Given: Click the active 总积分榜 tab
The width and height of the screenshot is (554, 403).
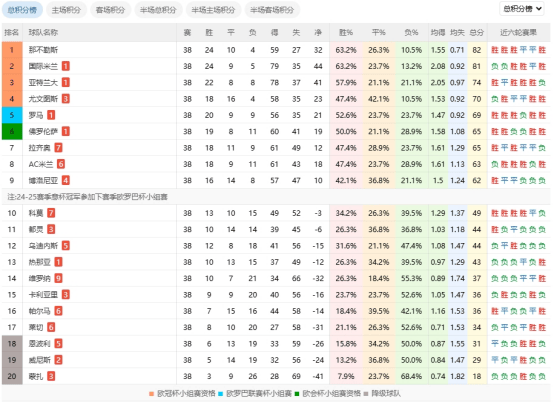Looking at the screenshot, I should pyautogui.click(x=22, y=10).
